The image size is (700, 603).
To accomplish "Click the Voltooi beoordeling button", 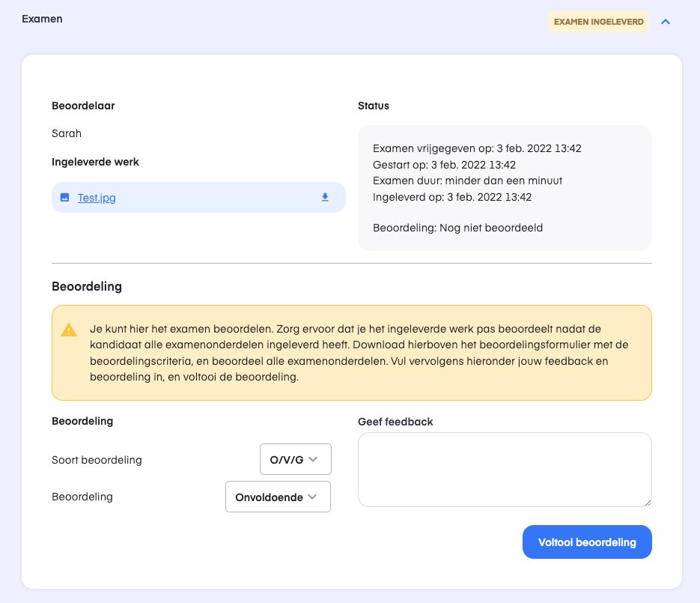I will tap(587, 542).
